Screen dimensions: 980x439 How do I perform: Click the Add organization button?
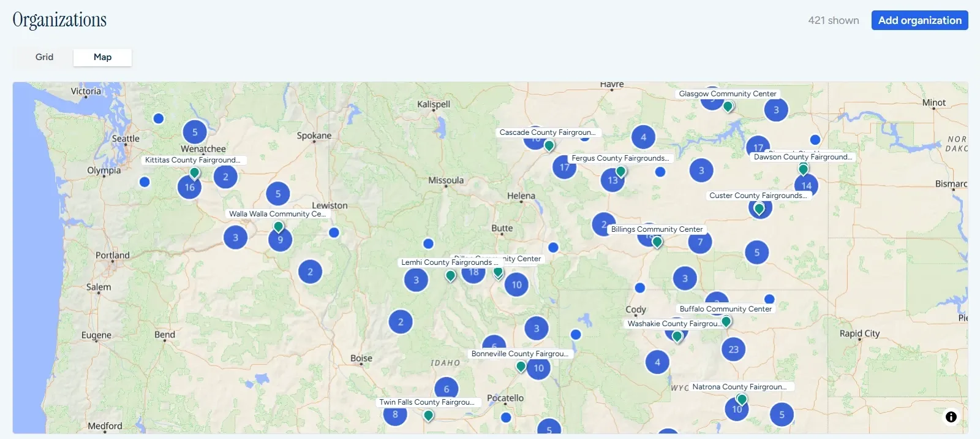pos(919,20)
